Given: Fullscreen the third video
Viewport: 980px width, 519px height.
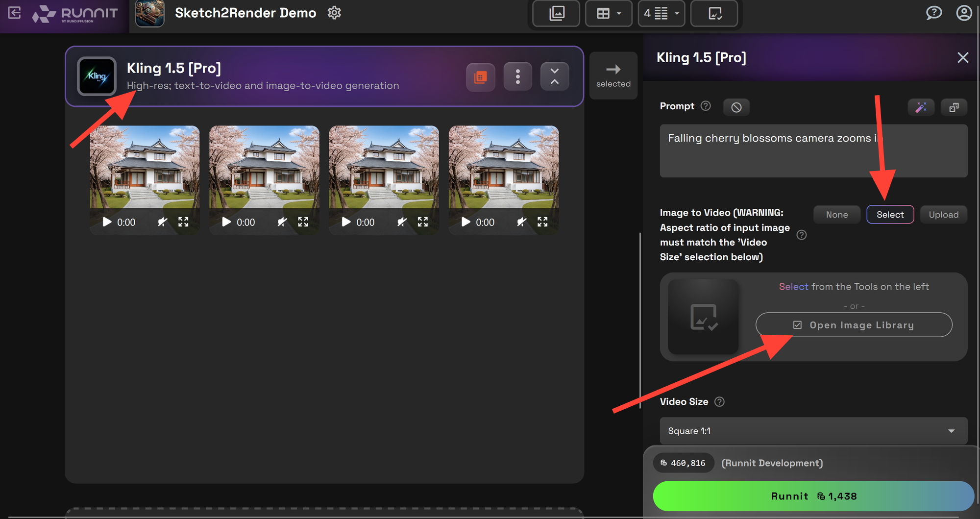Looking at the screenshot, I should pos(423,222).
